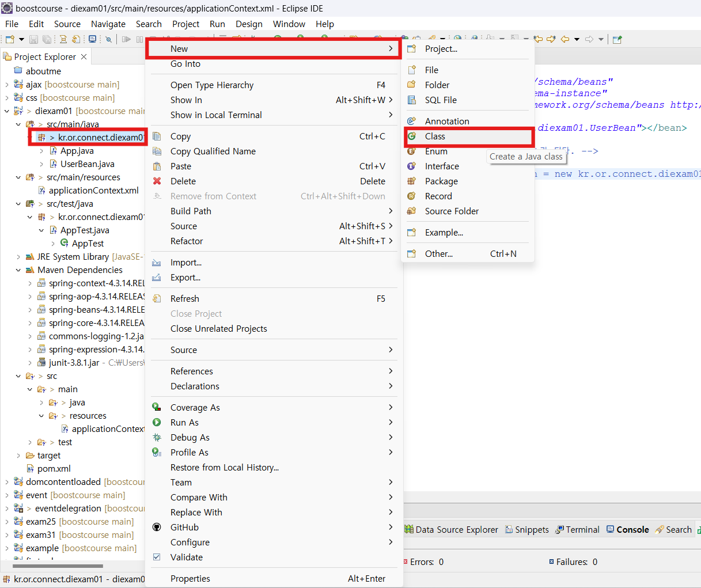
Task: Open the Build Path submenu
Action: [x=274, y=211]
